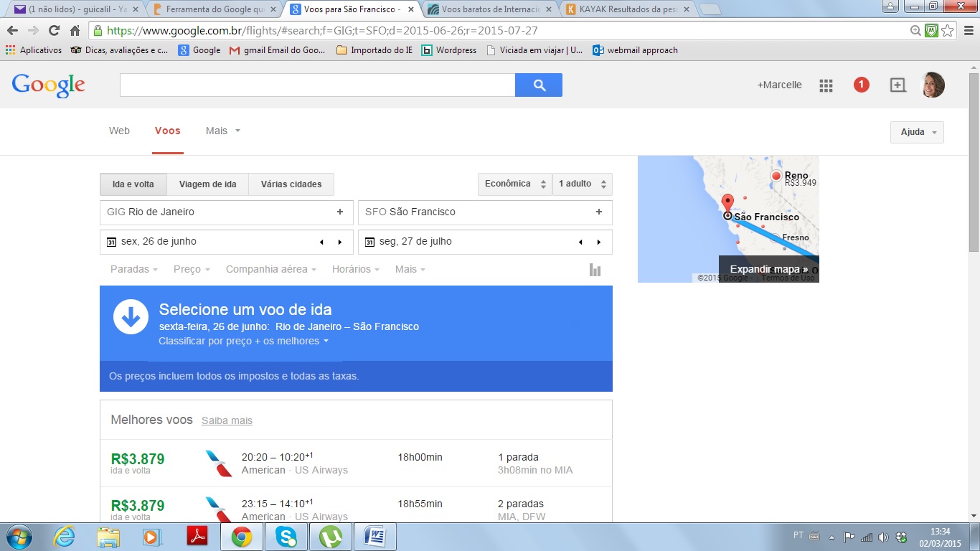Open the Marcelle profile avatar

point(933,85)
